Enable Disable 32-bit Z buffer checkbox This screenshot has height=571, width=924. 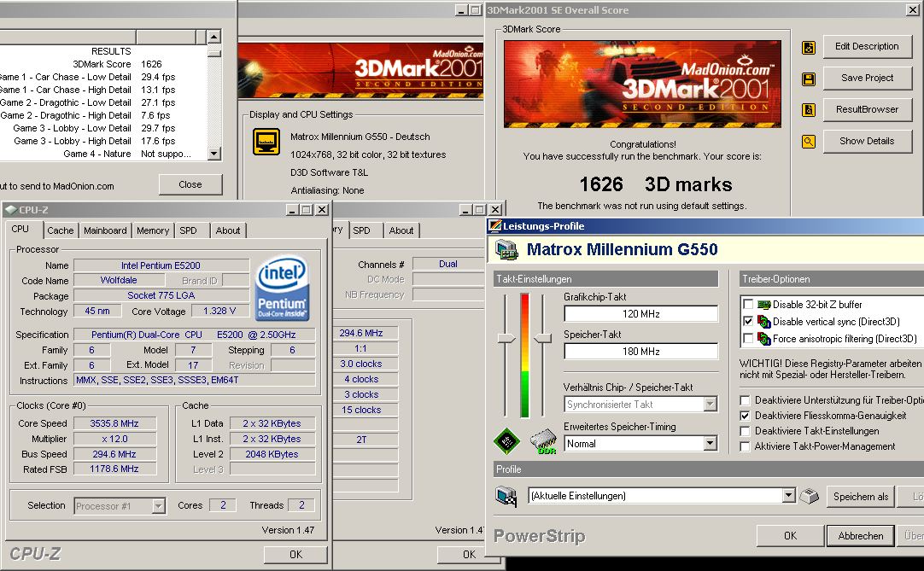point(748,305)
